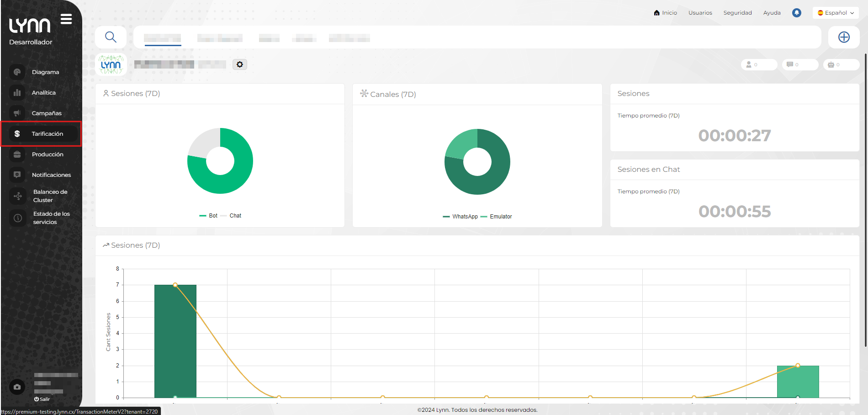Image resolution: width=868 pixels, height=415 pixels.
Task: Open Diagrama from the sidebar
Action: click(x=45, y=72)
